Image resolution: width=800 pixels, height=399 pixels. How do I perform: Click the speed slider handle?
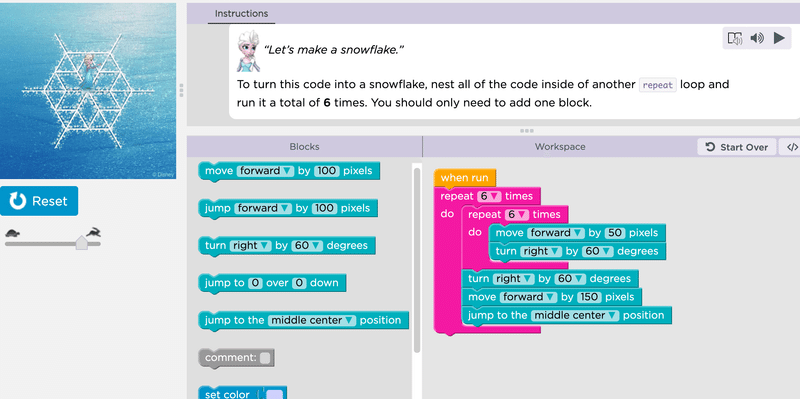(82, 243)
